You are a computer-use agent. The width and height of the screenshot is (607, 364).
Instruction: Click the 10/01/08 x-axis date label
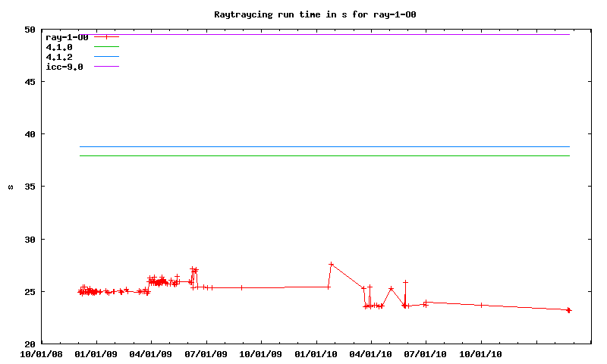pyautogui.click(x=41, y=353)
